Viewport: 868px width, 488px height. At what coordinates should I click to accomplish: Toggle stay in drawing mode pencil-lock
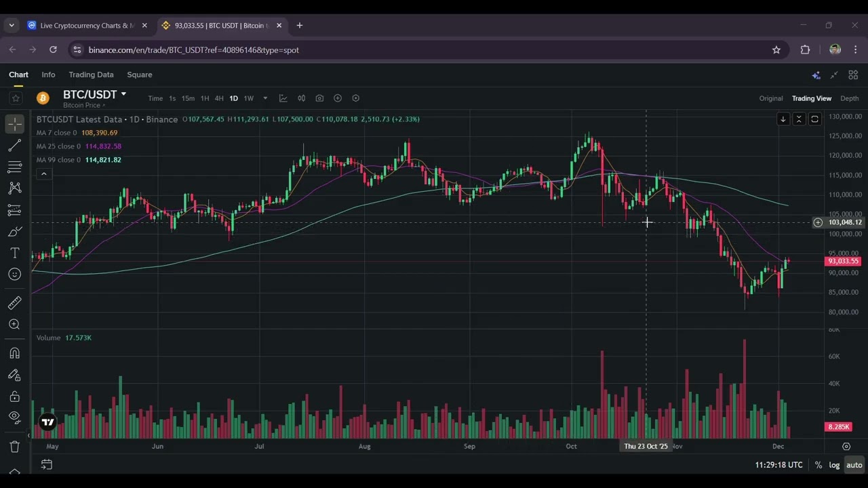click(x=14, y=375)
